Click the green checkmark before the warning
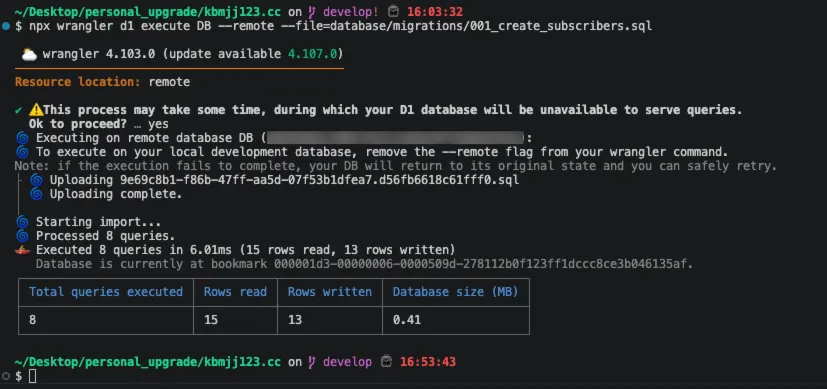Viewport: 827px width, 389px height. click(x=19, y=110)
